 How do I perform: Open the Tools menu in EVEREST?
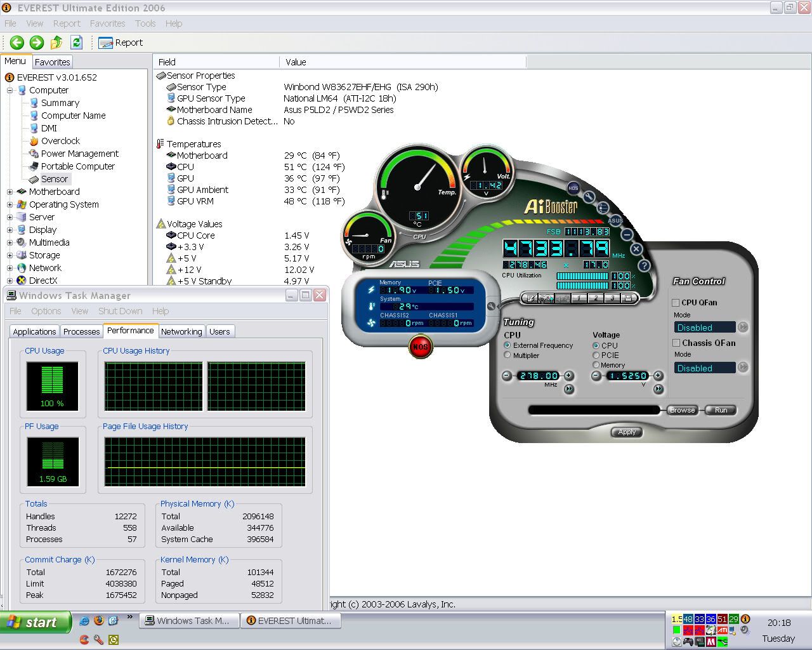point(145,23)
